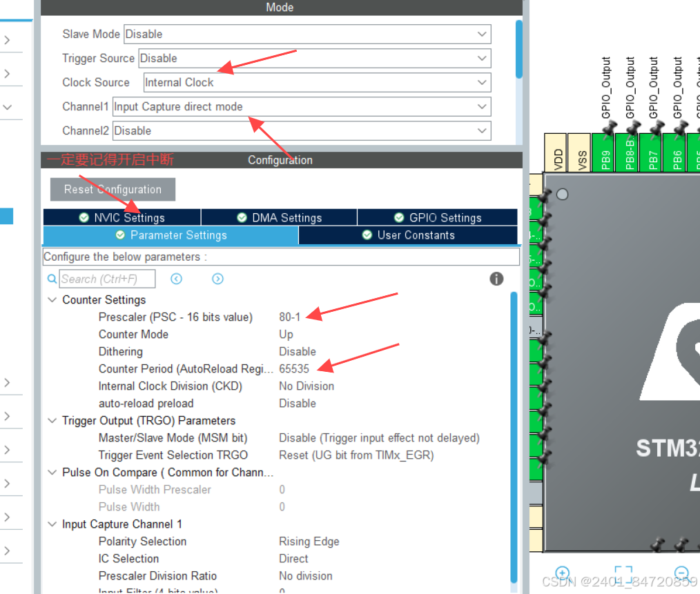Fit pinout view to window
Viewport: 700px width, 594px height.
(x=623, y=574)
